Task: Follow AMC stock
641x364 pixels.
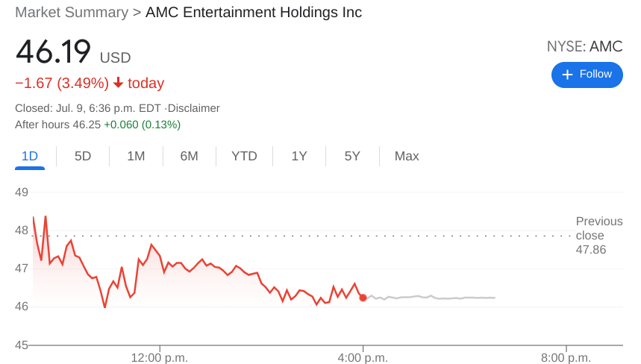Action: [587, 75]
